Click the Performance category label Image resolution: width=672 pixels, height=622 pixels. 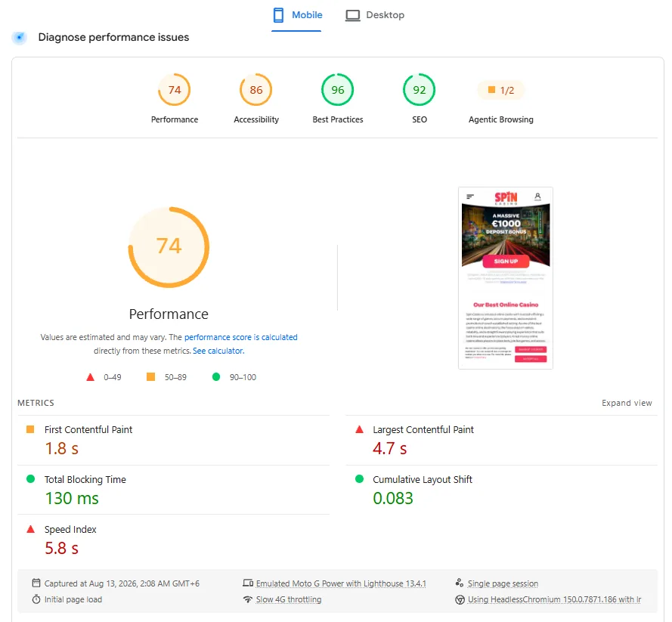(175, 119)
